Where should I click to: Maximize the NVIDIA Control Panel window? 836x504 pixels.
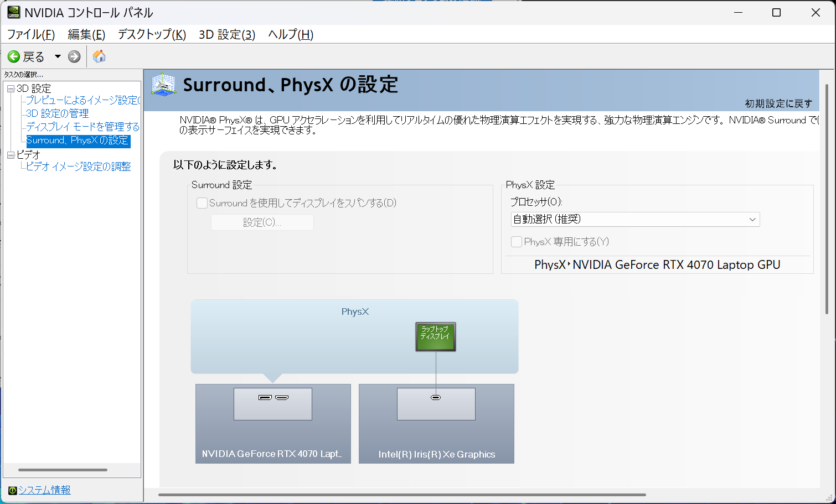(776, 12)
